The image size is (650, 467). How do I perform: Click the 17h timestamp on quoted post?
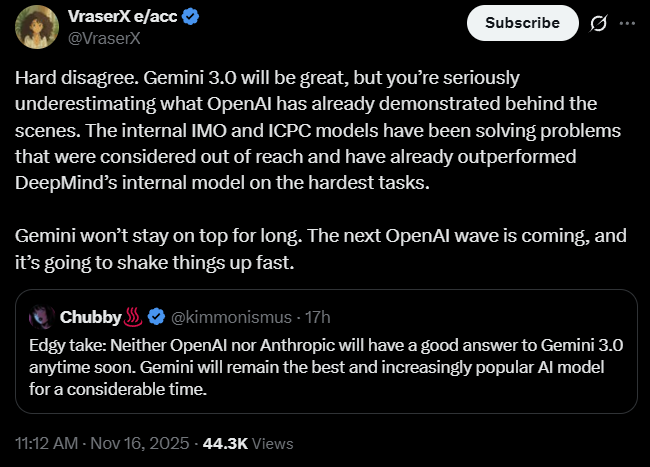(317, 317)
